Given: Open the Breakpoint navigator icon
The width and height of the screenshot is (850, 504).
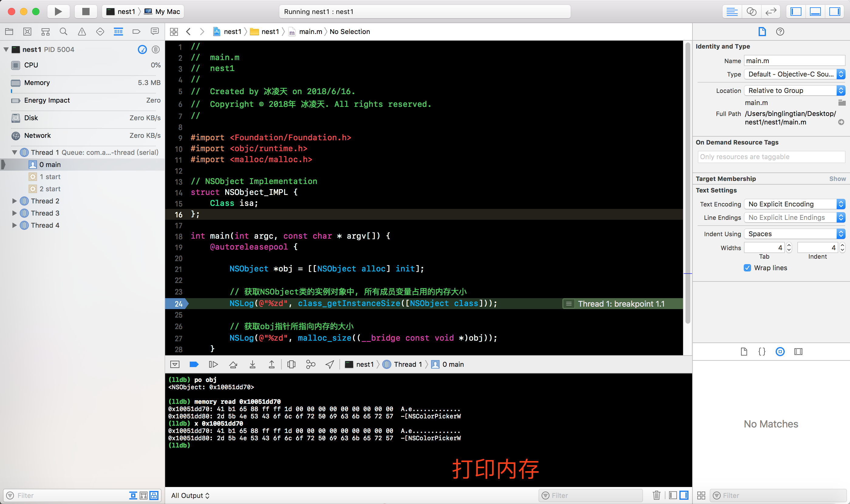Looking at the screenshot, I should pos(136,32).
